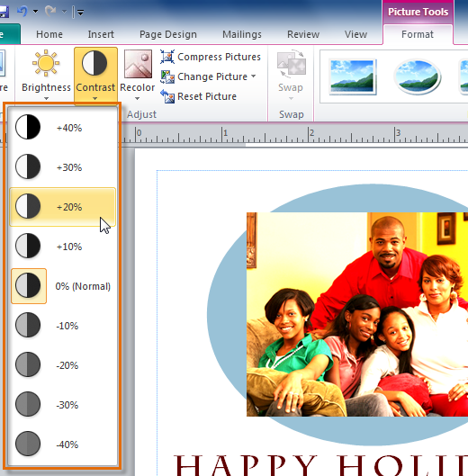Customize Quick Access Toolbar dropdown
Image resolution: width=468 pixels, height=476 pixels.
click(80, 12)
